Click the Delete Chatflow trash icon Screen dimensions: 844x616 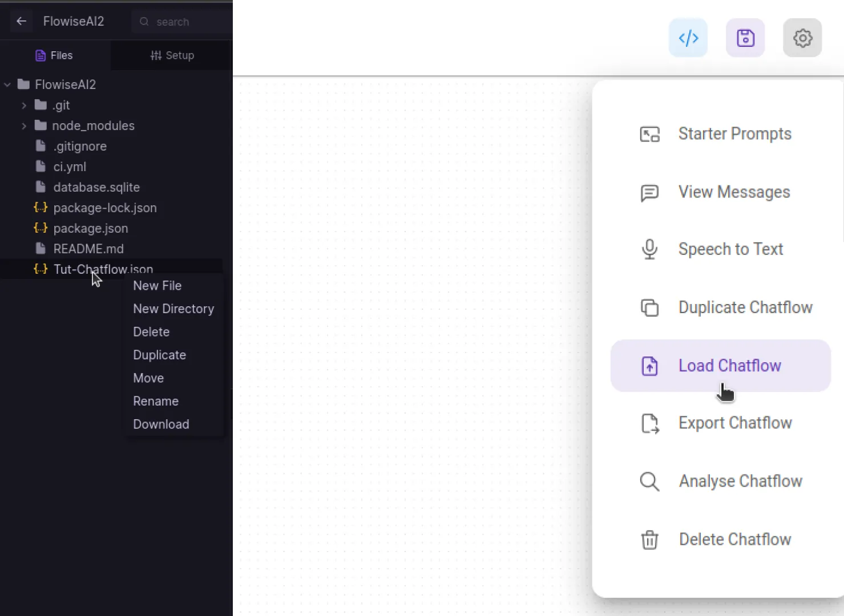click(649, 540)
